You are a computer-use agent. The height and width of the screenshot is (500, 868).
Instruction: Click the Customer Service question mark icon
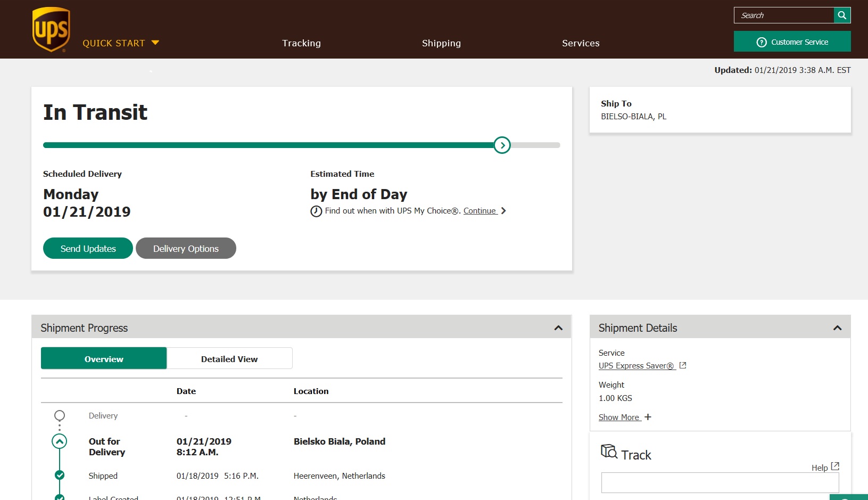[x=762, y=42]
